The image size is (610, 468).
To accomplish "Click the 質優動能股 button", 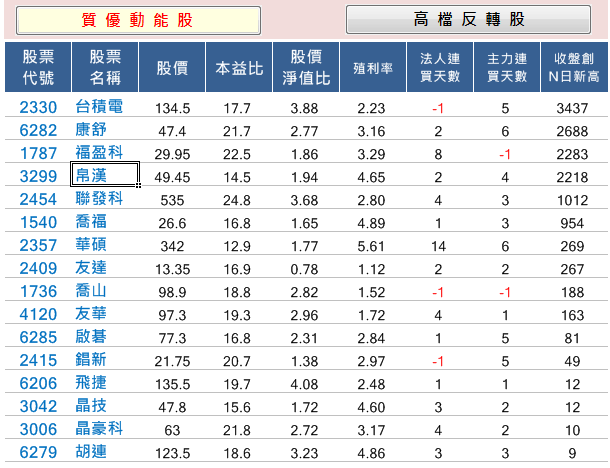I will [138, 20].
